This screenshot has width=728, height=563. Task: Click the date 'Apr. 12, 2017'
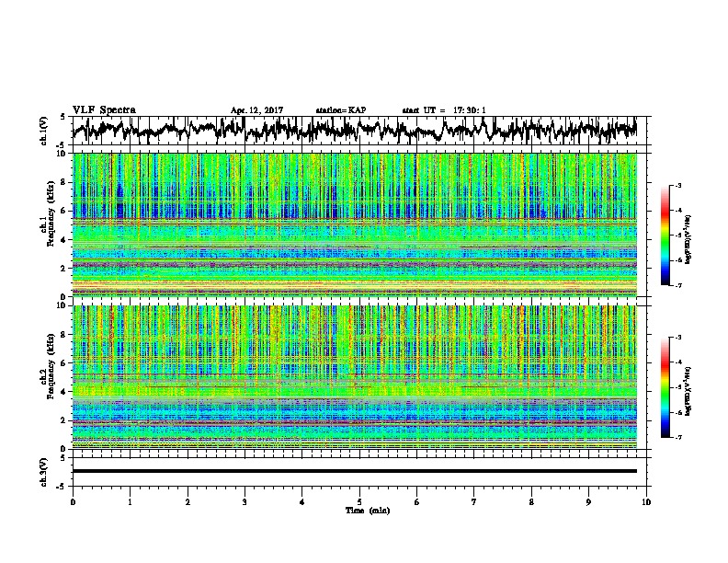coord(256,110)
